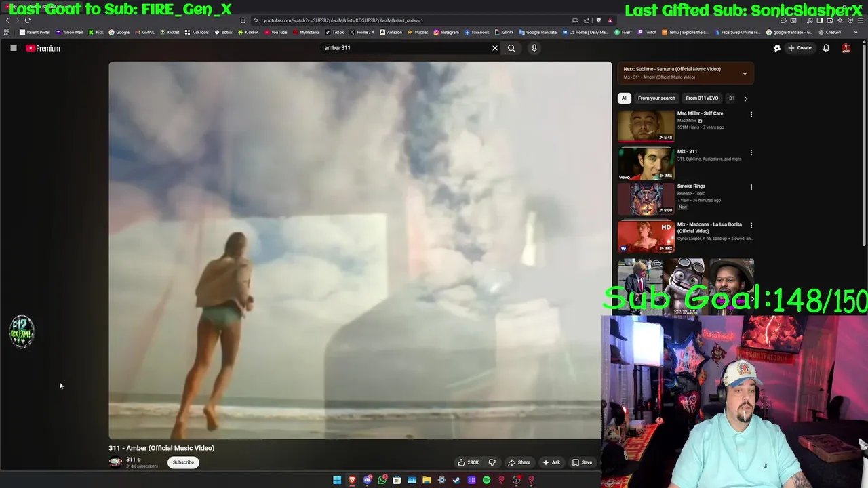
Task: Open 'Mac Miller - Self Care' thumbnail
Action: pyautogui.click(x=646, y=126)
